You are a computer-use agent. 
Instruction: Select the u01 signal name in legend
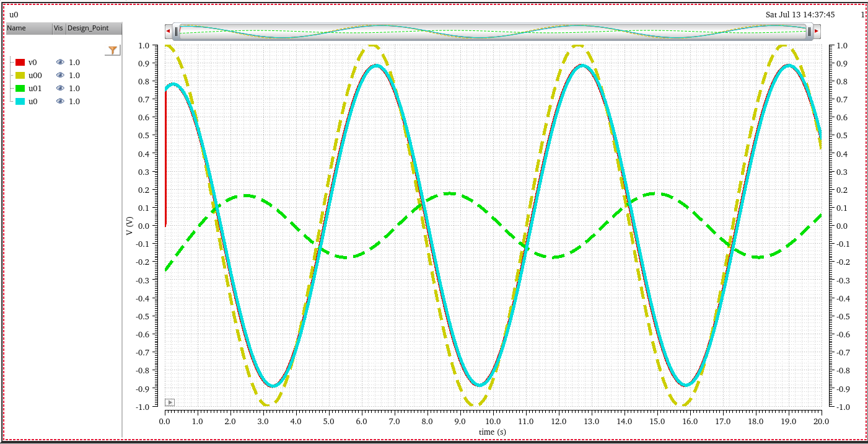(35, 88)
